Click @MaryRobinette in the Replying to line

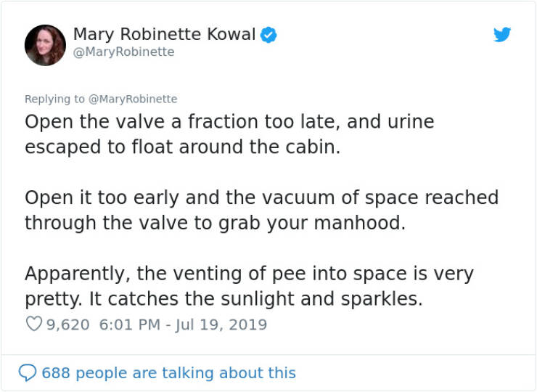coord(133,99)
